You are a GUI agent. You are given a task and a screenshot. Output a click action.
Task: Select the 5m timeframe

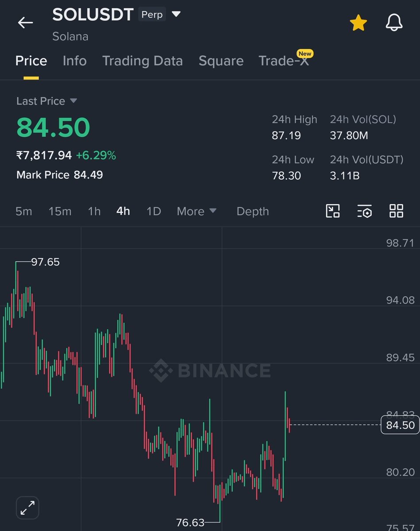click(24, 211)
